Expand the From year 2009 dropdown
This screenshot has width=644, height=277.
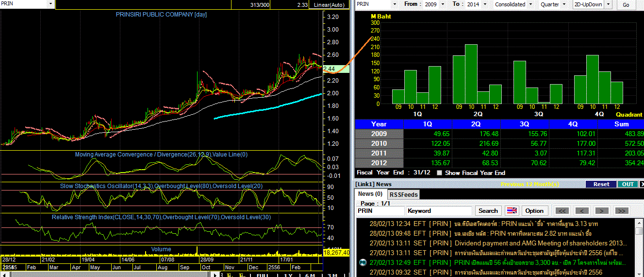[x=444, y=4]
